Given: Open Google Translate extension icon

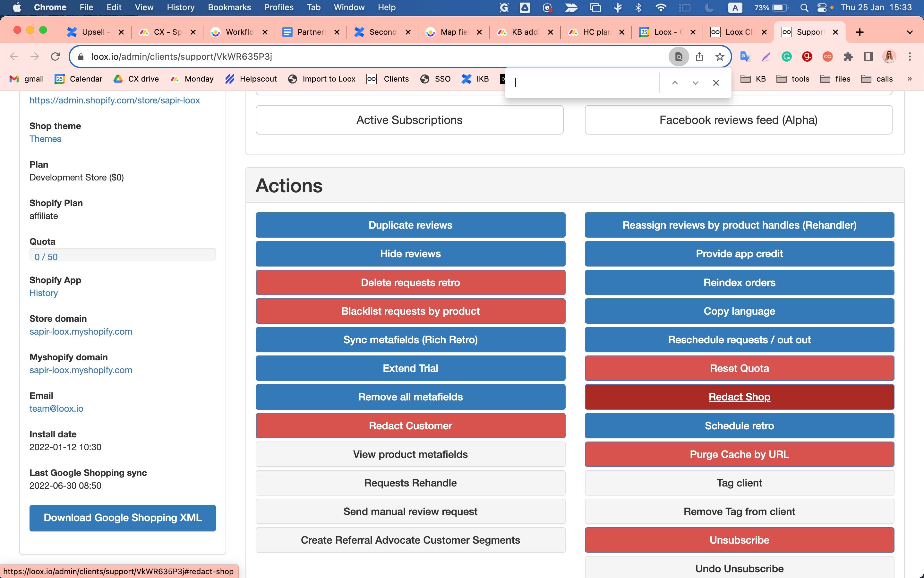Looking at the screenshot, I should 745,57.
